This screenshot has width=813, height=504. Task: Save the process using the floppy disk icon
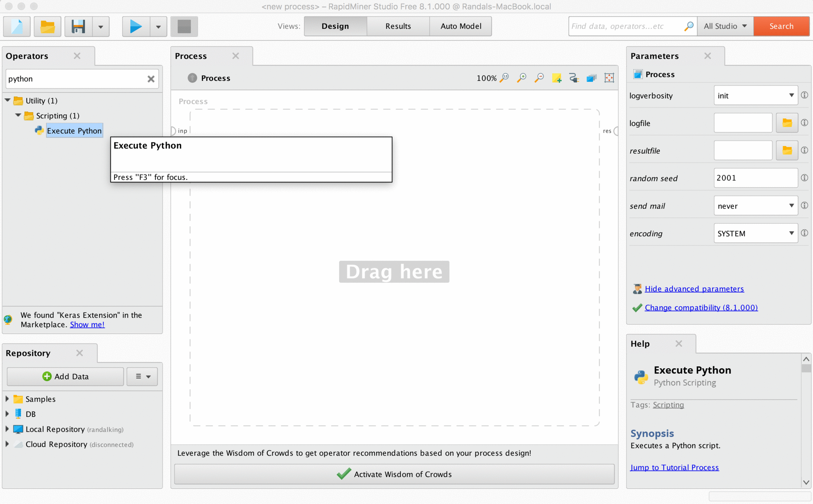(78, 26)
